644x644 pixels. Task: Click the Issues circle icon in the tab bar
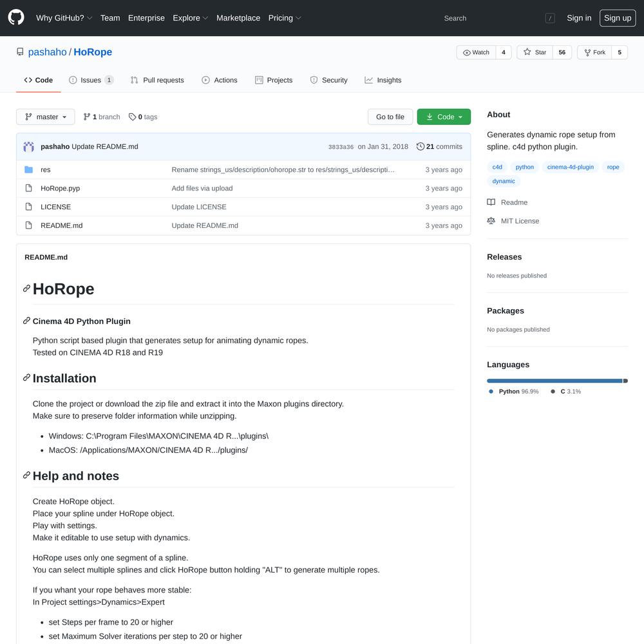point(73,80)
